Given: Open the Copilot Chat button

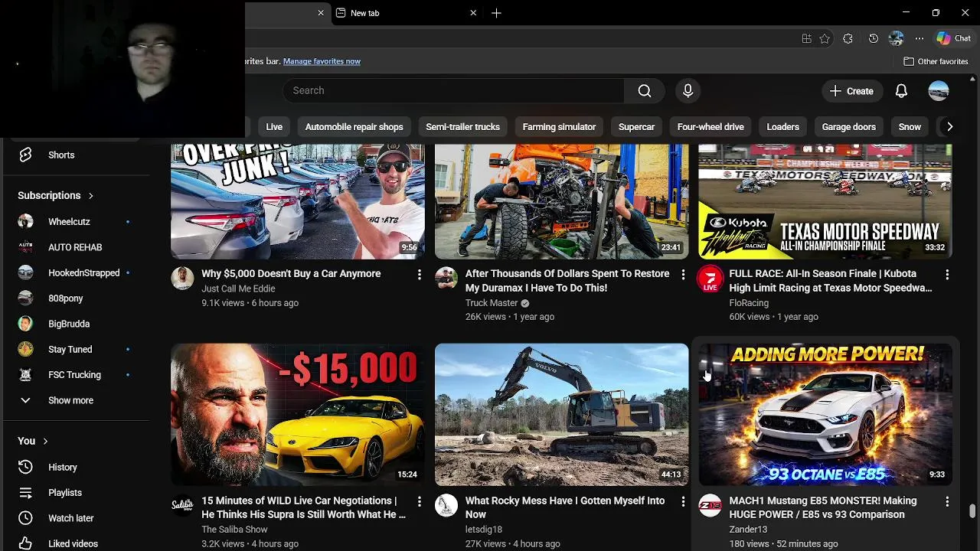Looking at the screenshot, I should coord(953,38).
